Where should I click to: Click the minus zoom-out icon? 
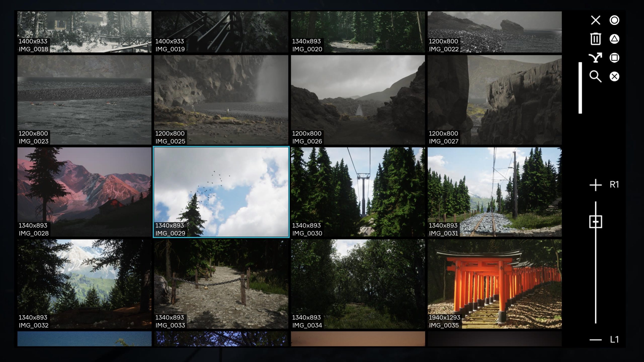(595, 340)
